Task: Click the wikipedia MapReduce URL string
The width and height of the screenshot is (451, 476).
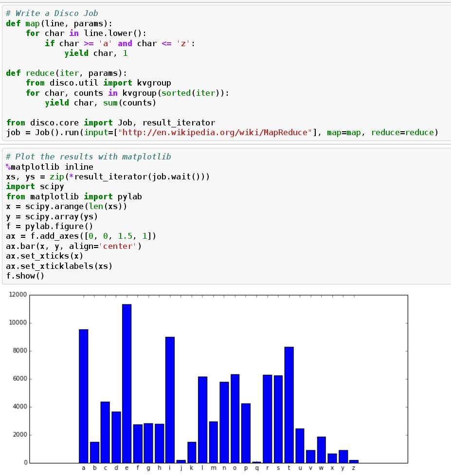Action: [215, 132]
